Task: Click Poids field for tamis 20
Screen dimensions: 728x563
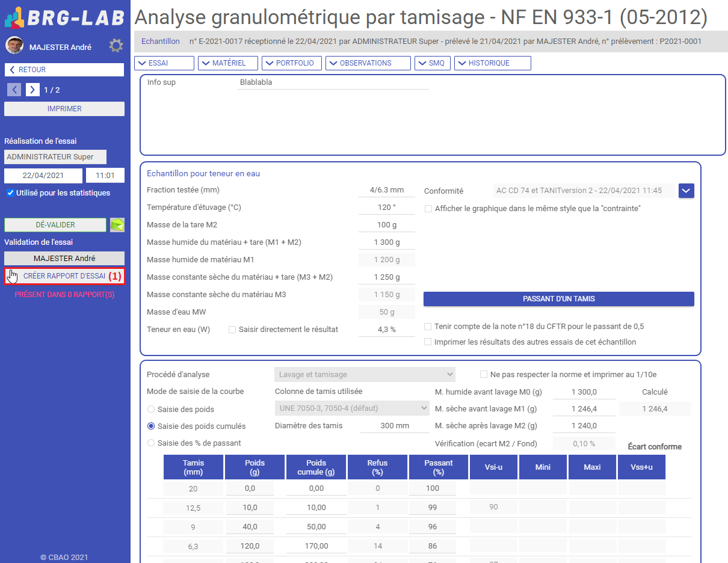Action: [250, 488]
